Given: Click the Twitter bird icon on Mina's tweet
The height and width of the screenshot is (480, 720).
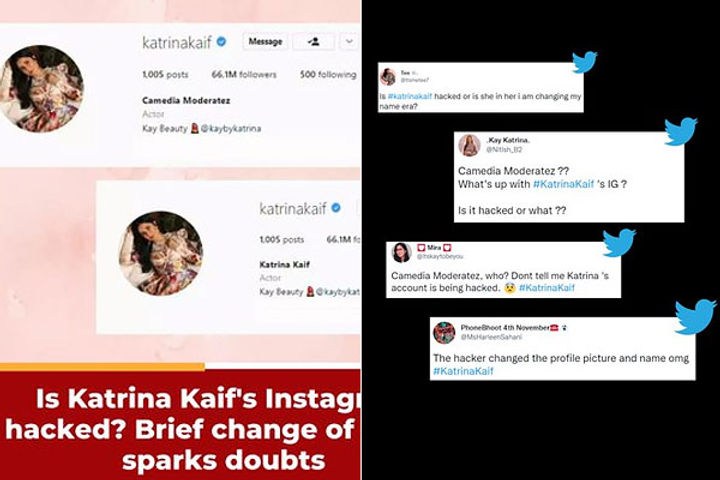Looking at the screenshot, I should (619, 243).
